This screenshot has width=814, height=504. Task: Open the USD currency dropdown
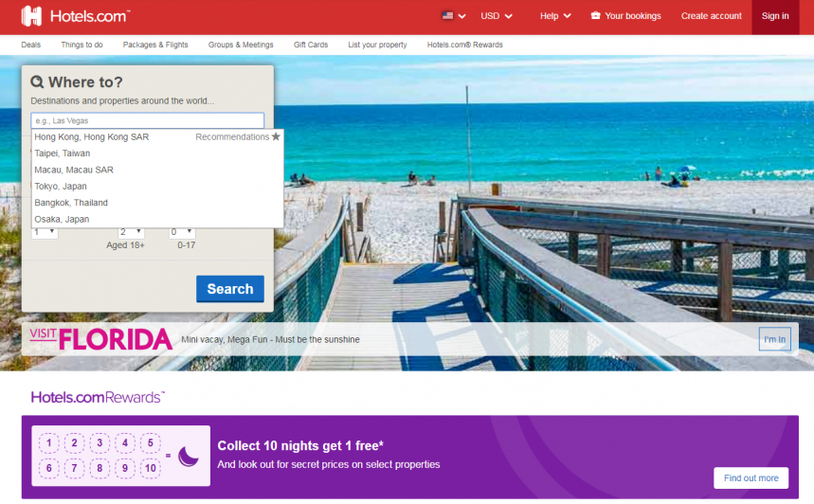pyautogui.click(x=497, y=16)
